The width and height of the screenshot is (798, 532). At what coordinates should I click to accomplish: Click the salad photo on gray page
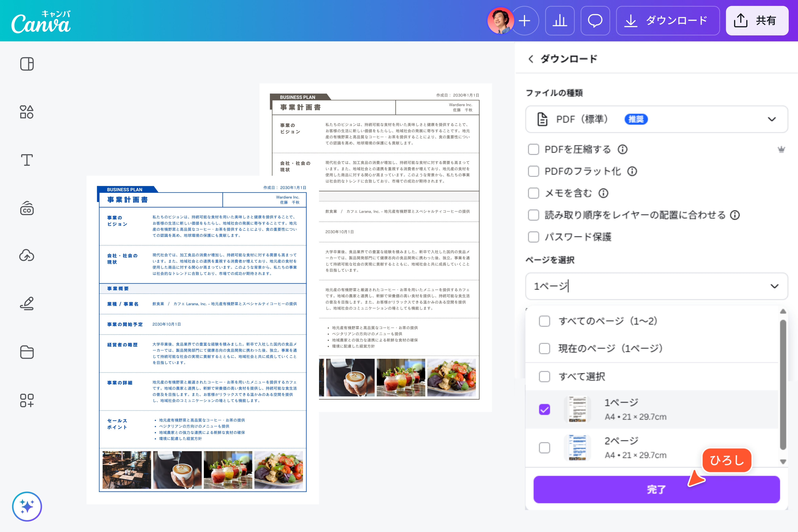point(452,378)
